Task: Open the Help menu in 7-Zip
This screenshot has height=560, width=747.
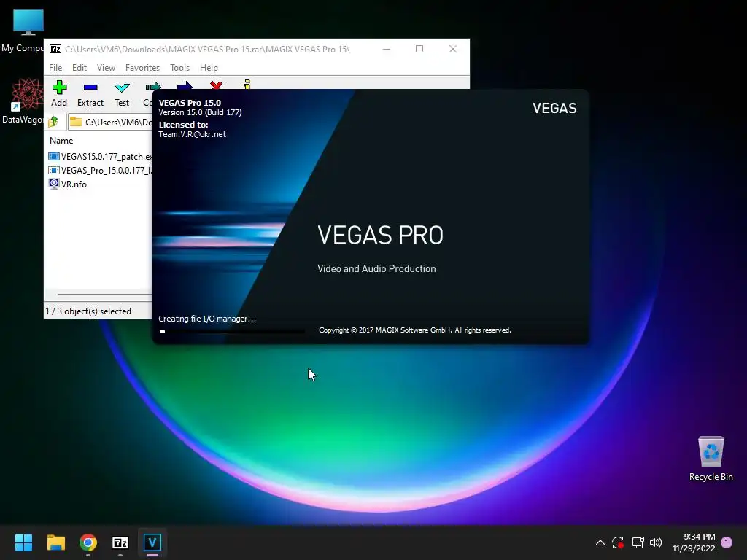Action: click(209, 68)
